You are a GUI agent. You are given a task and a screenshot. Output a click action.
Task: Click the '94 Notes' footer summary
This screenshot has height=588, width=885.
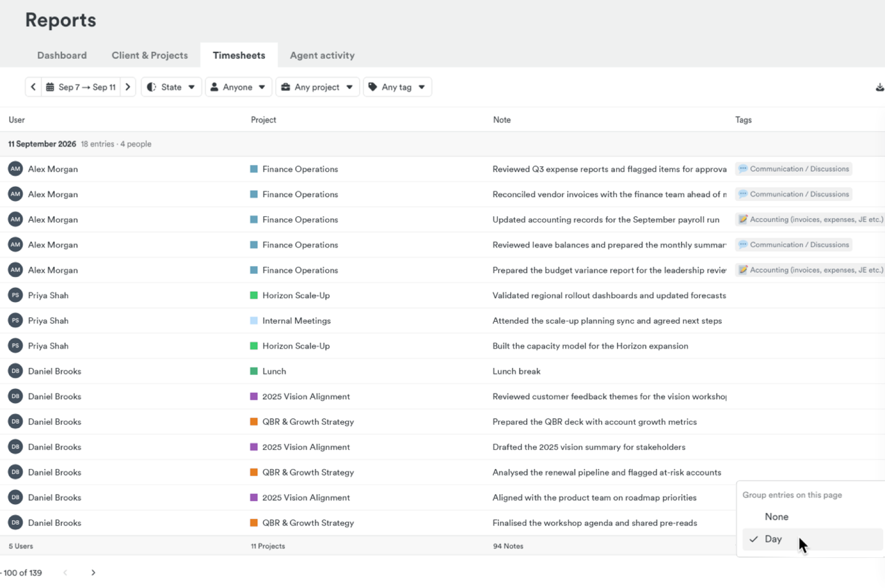point(508,546)
